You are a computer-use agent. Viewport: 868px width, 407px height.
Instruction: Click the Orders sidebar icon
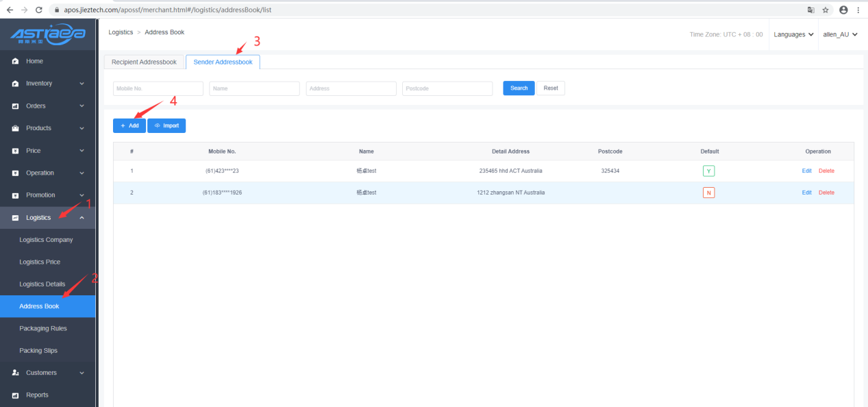tap(15, 106)
